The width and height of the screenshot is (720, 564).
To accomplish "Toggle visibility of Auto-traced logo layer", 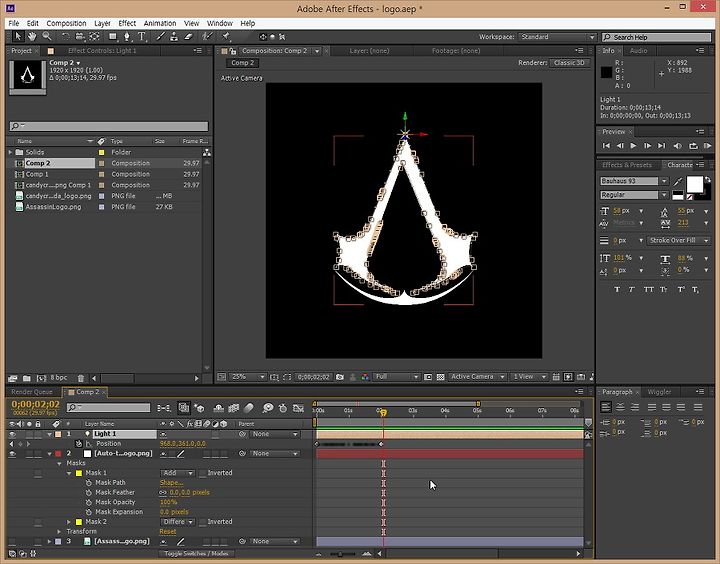I will pos(12,453).
